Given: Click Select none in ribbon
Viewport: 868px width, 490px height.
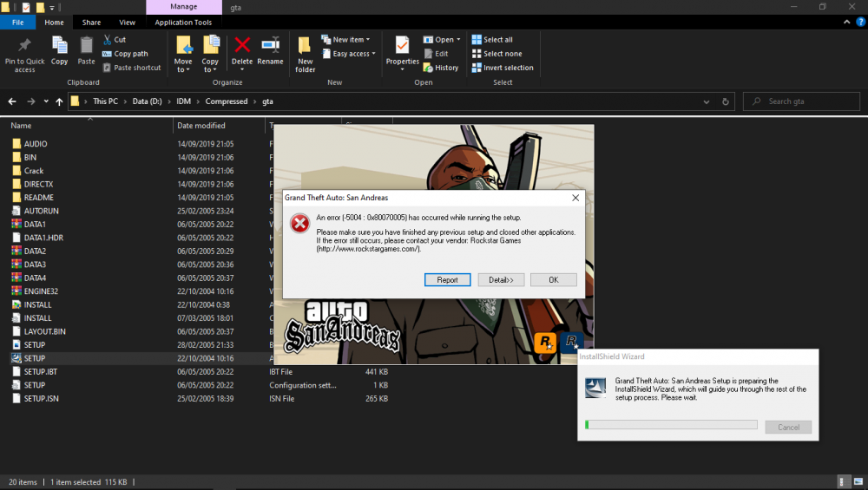Looking at the screenshot, I should [497, 54].
